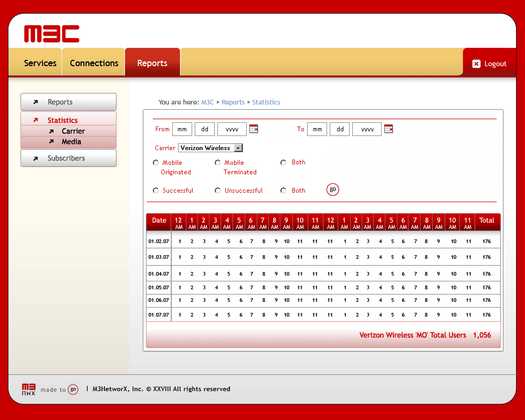Focus the From month (mm) field

click(x=182, y=129)
